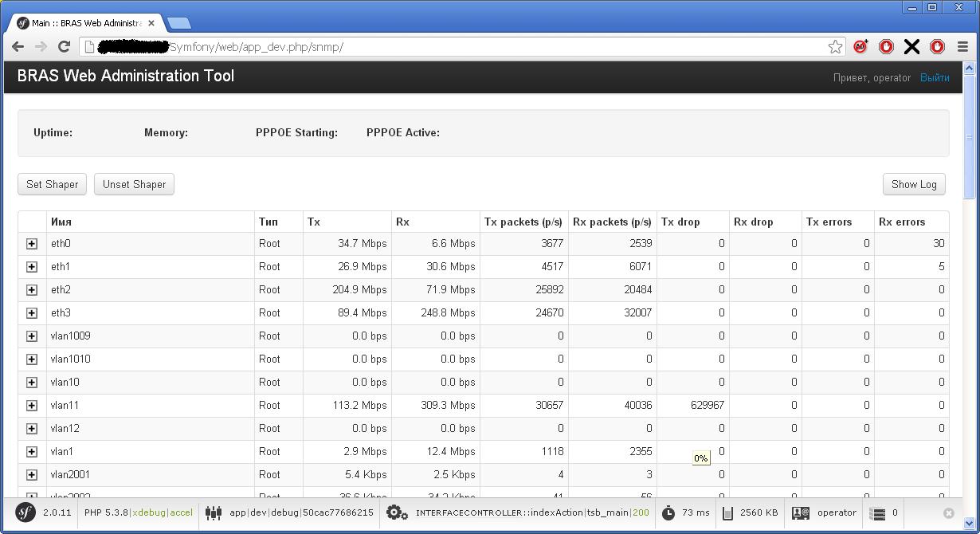This screenshot has width=980, height=534.
Task: Expand the eth0 interface row
Action: tap(32, 244)
